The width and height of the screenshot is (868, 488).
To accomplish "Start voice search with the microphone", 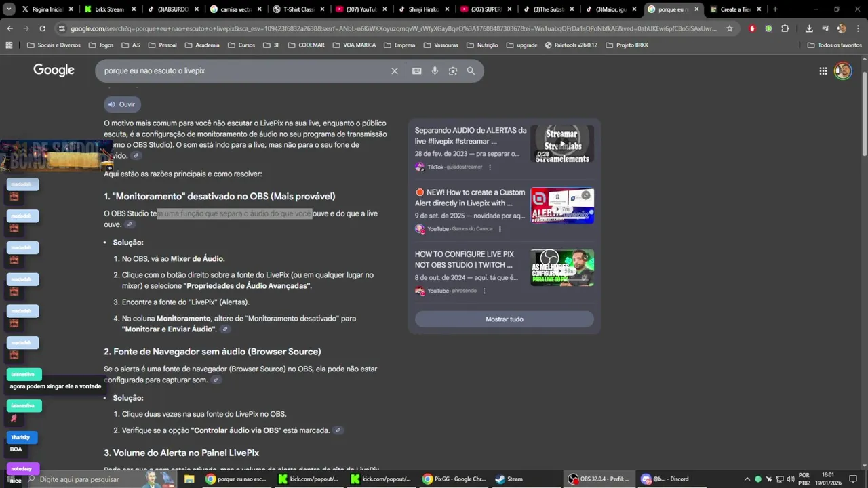I will [x=435, y=71].
